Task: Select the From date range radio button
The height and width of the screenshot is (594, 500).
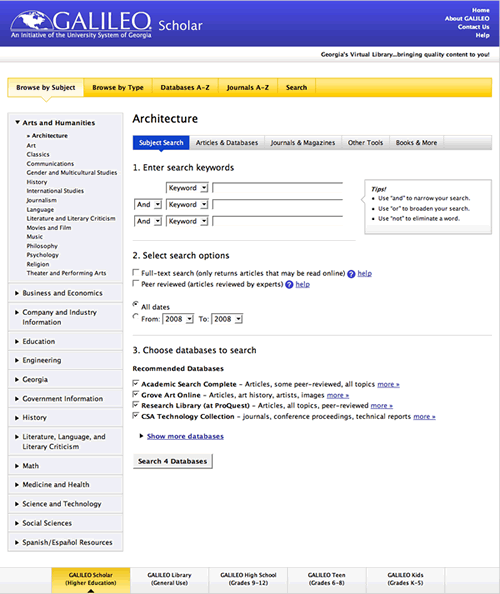Action: coord(135,316)
